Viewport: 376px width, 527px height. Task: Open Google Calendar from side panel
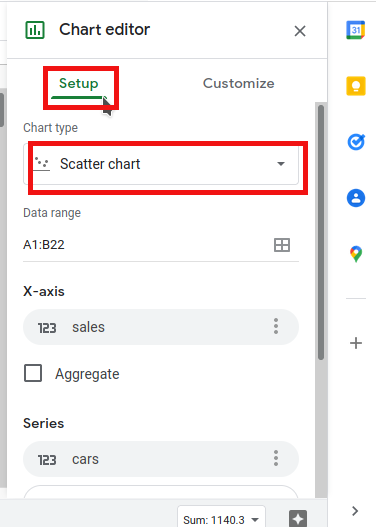point(356,30)
